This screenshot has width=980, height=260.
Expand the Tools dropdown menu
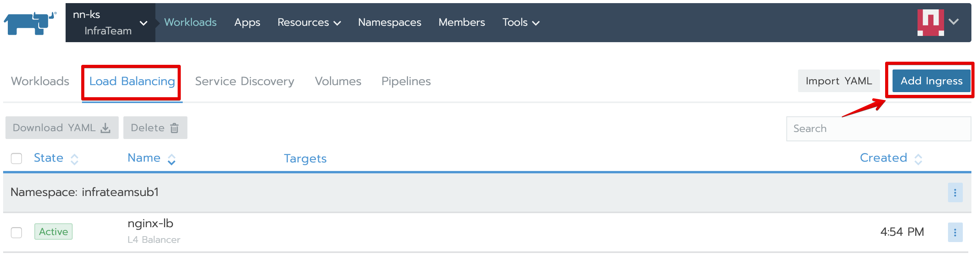click(520, 23)
